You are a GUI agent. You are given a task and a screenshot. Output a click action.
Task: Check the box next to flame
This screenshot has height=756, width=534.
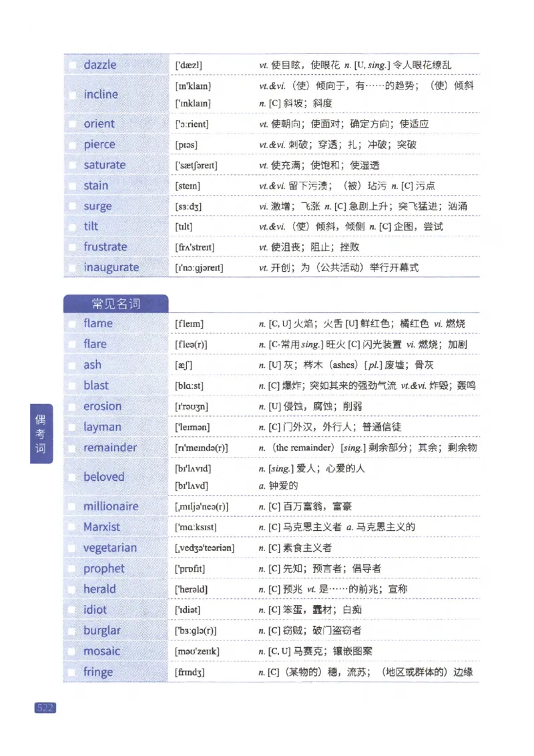coord(72,323)
